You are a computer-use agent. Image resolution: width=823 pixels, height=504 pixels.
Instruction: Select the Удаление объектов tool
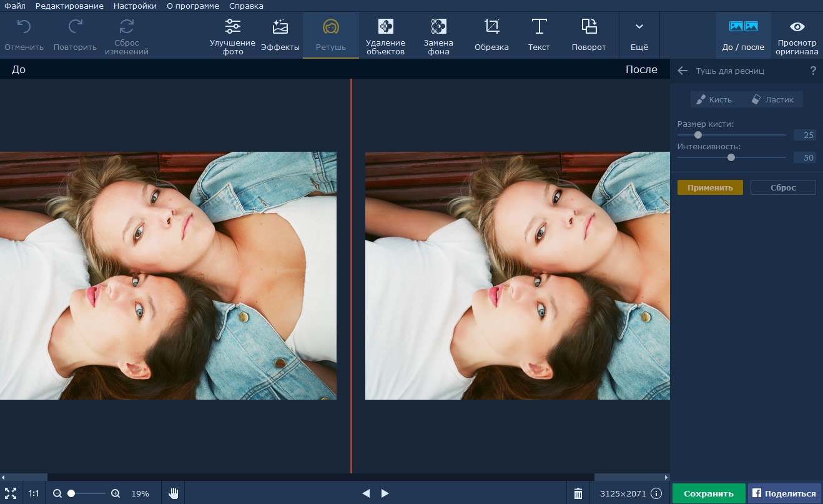pyautogui.click(x=385, y=36)
